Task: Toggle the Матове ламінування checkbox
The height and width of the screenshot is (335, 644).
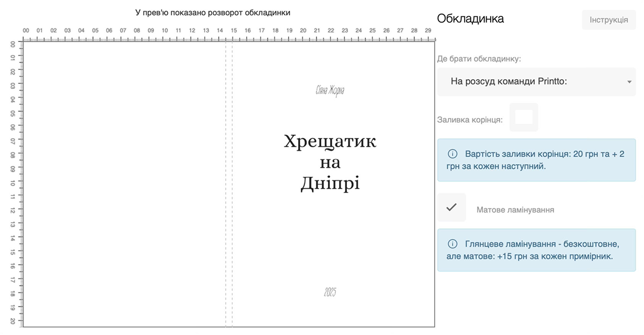Action: (x=451, y=208)
